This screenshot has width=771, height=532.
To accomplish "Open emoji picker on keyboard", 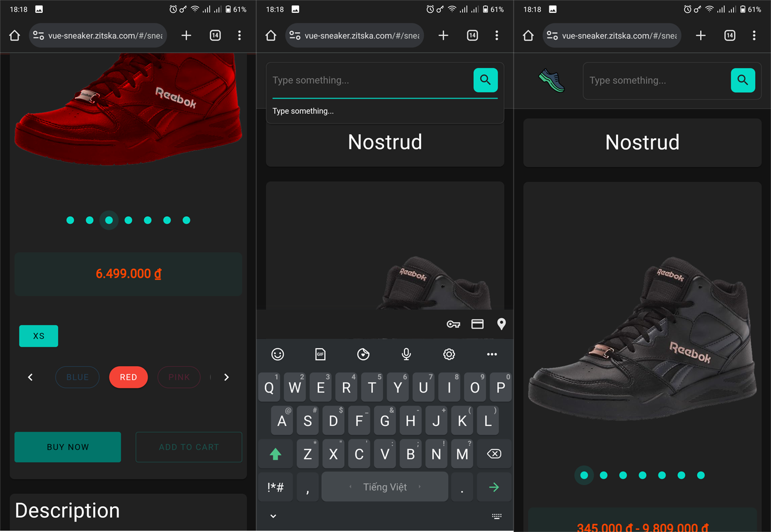I will coord(278,354).
